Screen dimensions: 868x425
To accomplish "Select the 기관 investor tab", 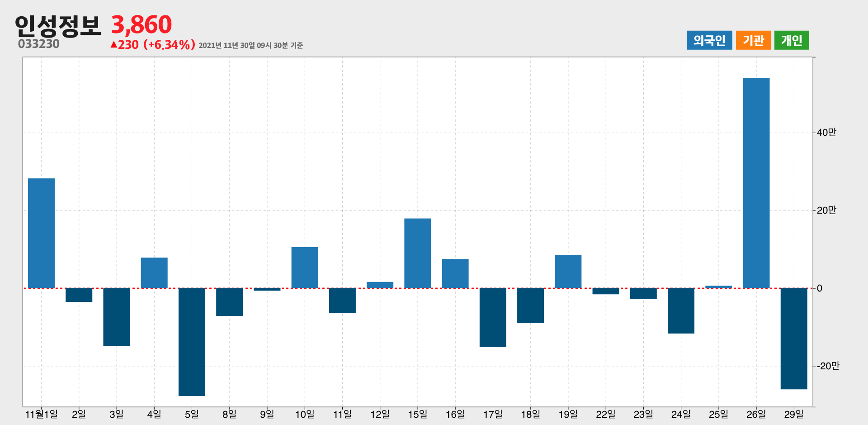I will [753, 40].
